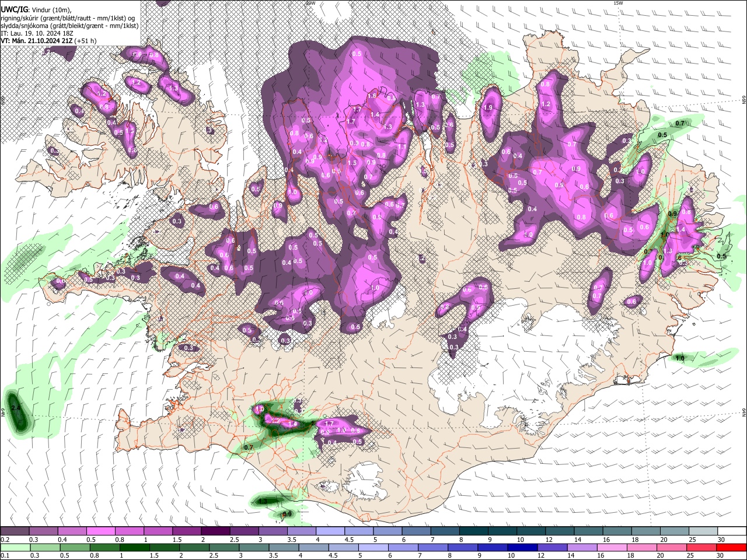Click the "0.1" label under the bottom legend
Image resolution: width=747 pixels, height=560 pixels.
[x=5, y=556]
